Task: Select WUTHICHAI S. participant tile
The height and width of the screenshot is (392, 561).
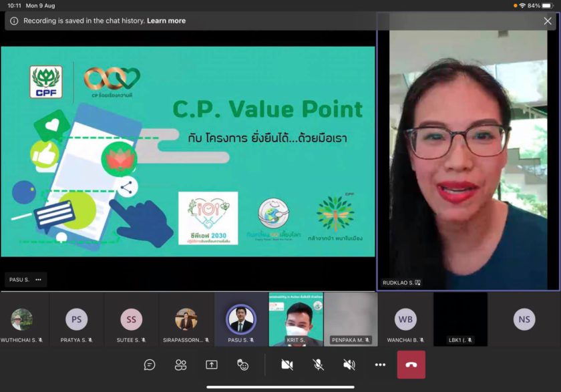Action: click(22, 320)
